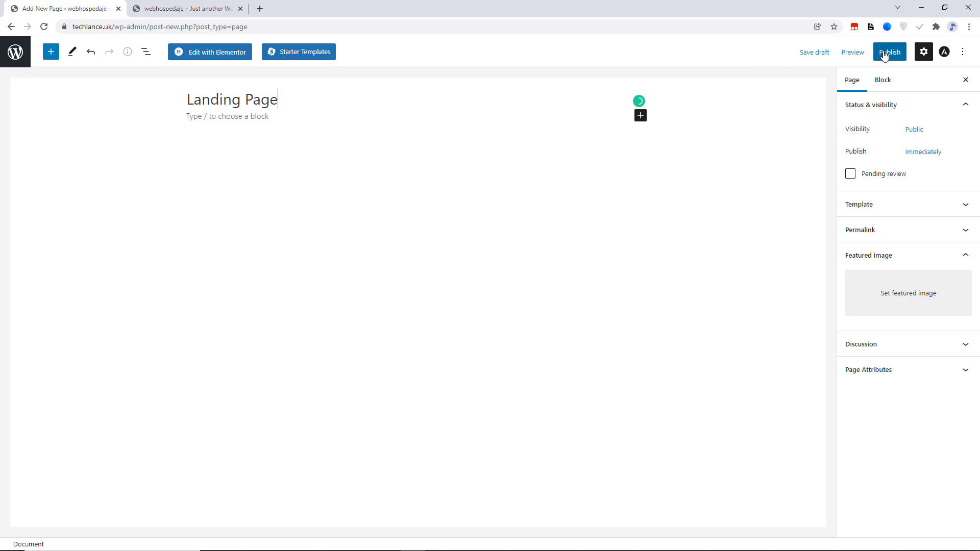This screenshot has width=980, height=551.
Task: Undo the last edit
Action: point(91,52)
